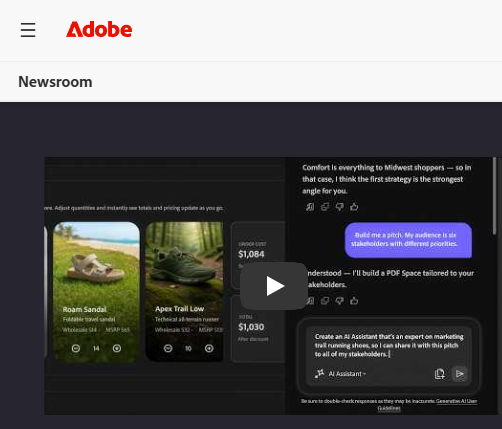Click thumbs down under the Midwest shoppers reply

[339, 207]
